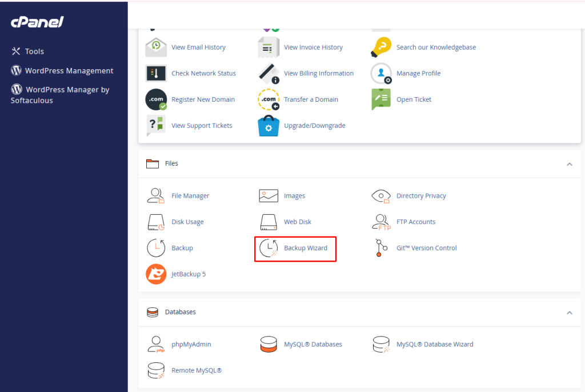Image resolution: width=585 pixels, height=392 pixels.
Task: Open Tools in the sidebar
Action: [x=34, y=51]
